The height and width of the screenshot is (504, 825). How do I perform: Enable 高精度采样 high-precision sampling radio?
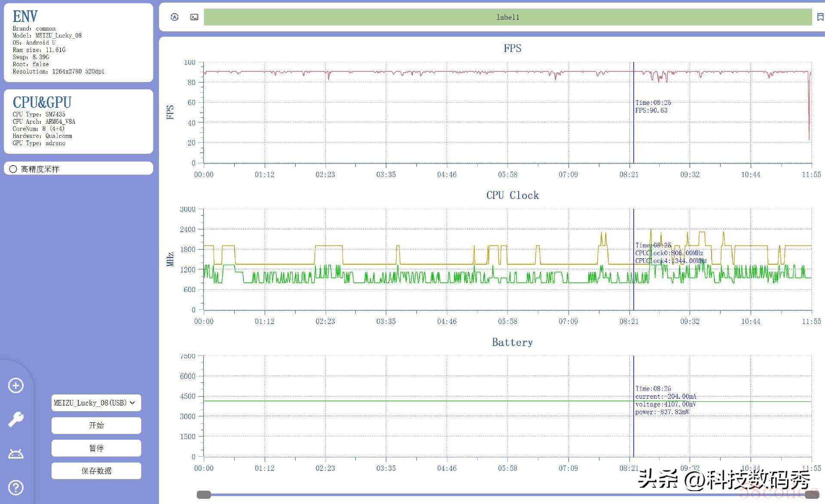tap(13, 169)
